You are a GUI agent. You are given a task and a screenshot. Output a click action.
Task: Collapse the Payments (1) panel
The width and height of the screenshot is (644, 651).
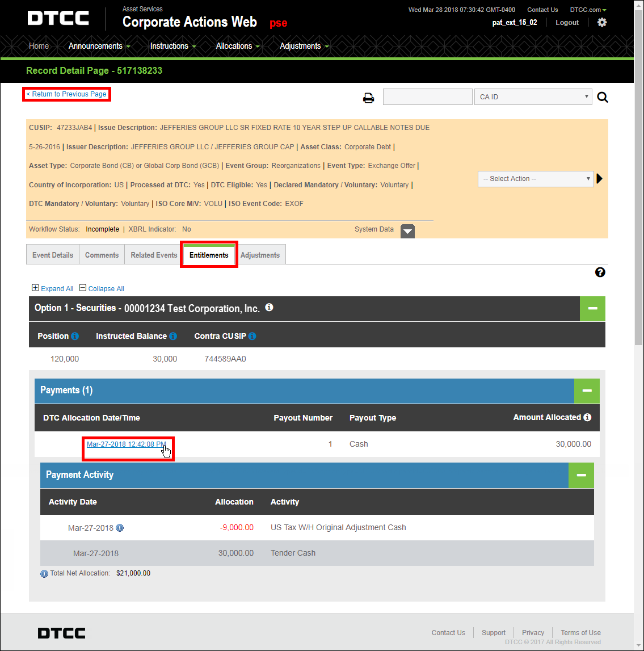coord(587,390)
